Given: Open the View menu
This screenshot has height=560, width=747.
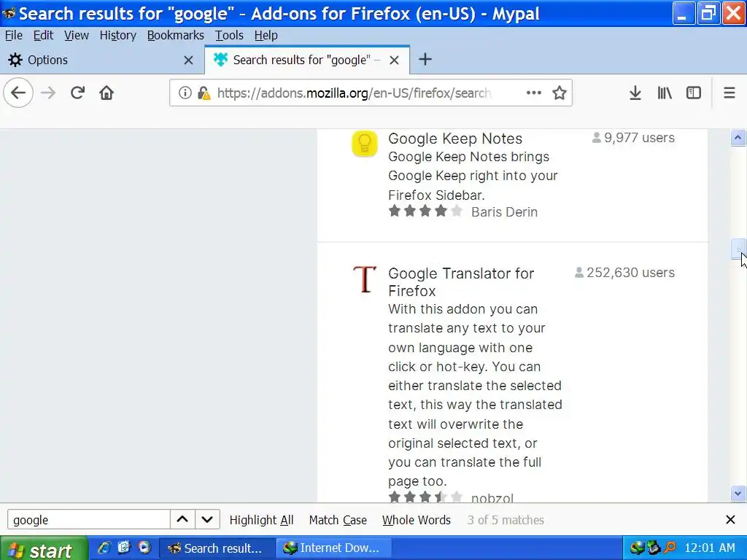Looking at the screenshot, I should [x=76, y=35].
